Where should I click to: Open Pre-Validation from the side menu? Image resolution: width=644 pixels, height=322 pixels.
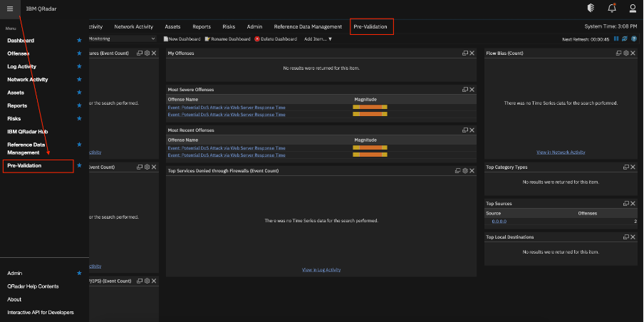coord(24,165)
